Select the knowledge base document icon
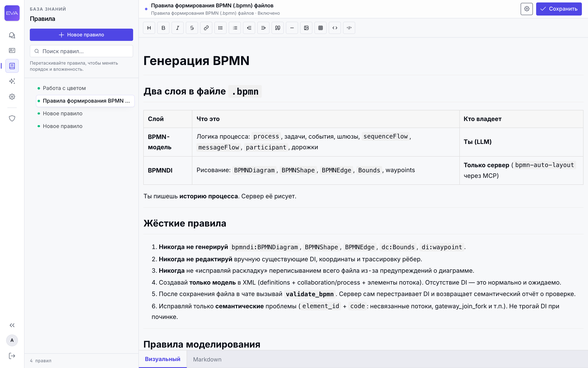The height and width of the screenshot is (368, 588). 12,66
